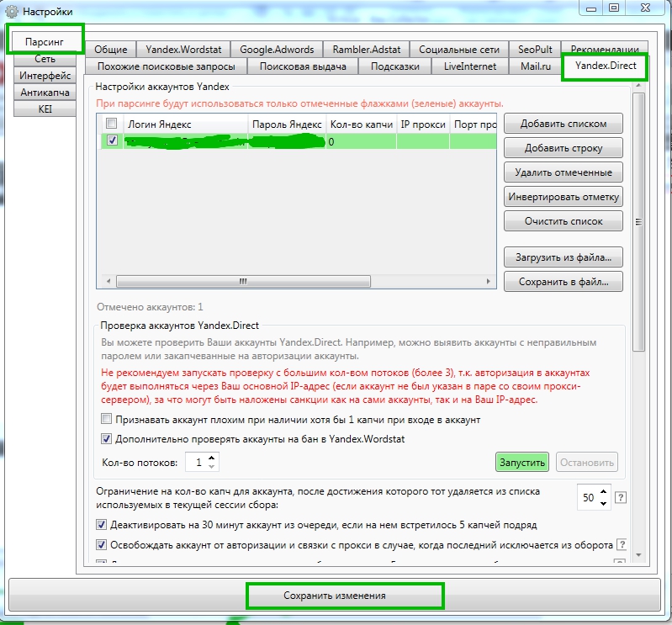Toggle Освобождать аккаунт от авторизации checkbox

point(101,544)
